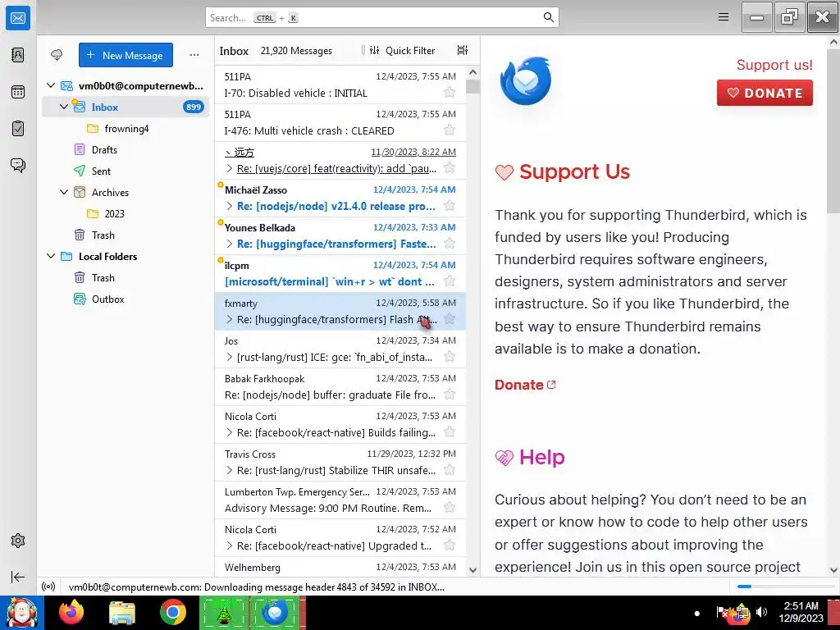Click the Thunderbird taskbar button

pos(276,613)
